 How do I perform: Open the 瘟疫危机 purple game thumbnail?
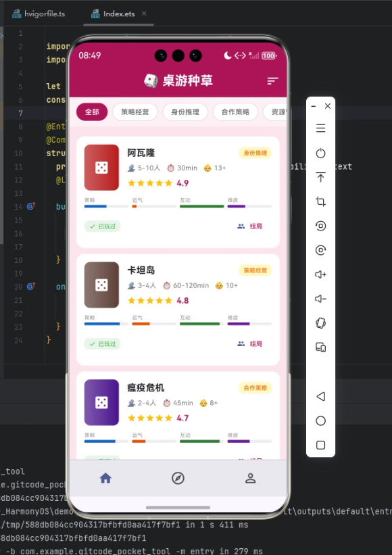click(x=101, y=402)
